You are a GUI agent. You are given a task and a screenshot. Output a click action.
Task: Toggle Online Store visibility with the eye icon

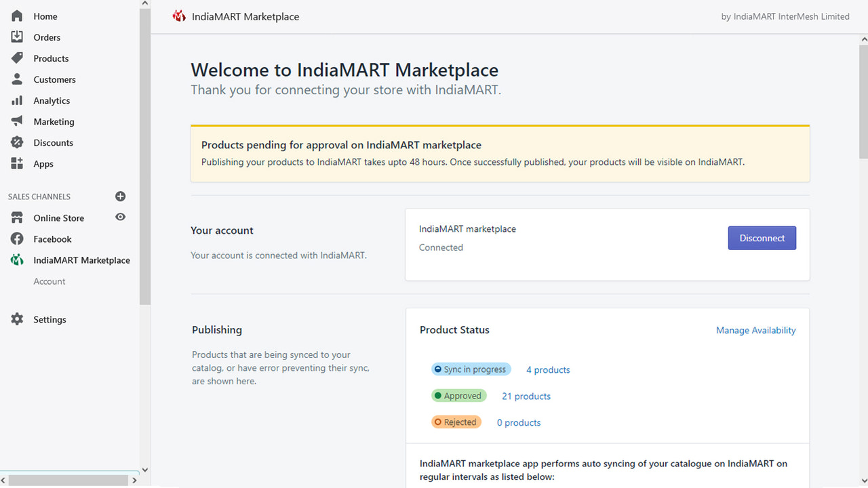point(120,217)
